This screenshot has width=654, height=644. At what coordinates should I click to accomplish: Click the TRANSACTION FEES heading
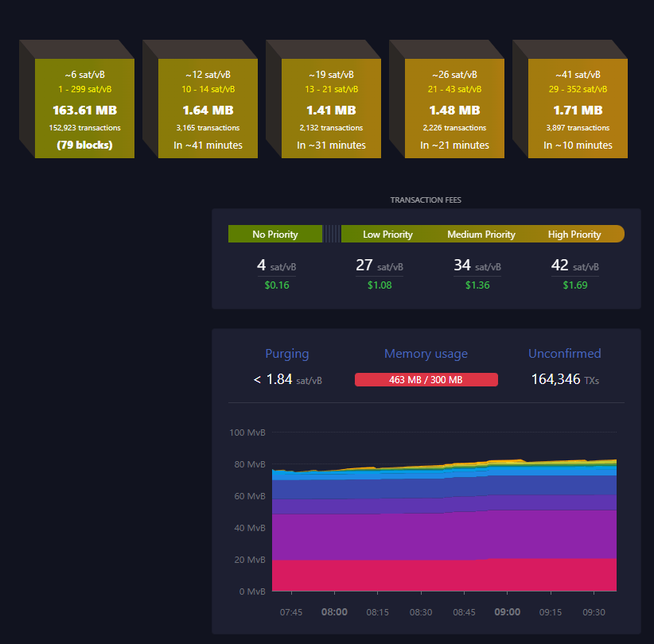coord(426,200)
